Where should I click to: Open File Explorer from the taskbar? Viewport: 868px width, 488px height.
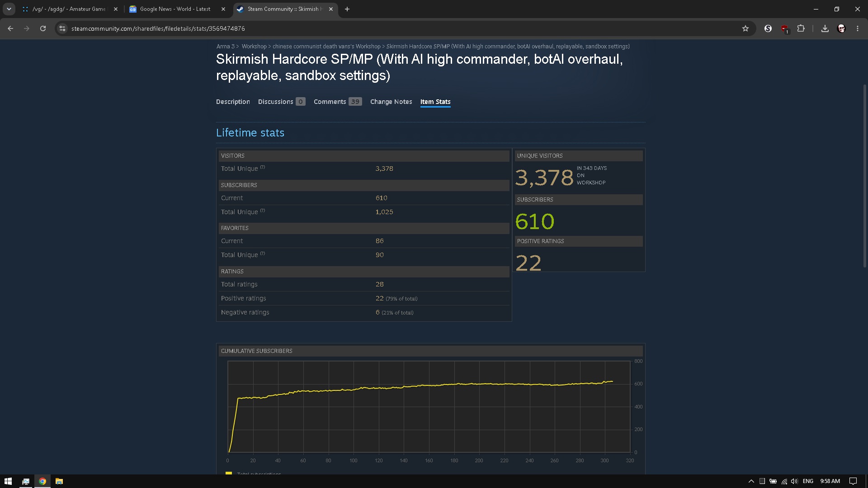(x=59, y=481)
